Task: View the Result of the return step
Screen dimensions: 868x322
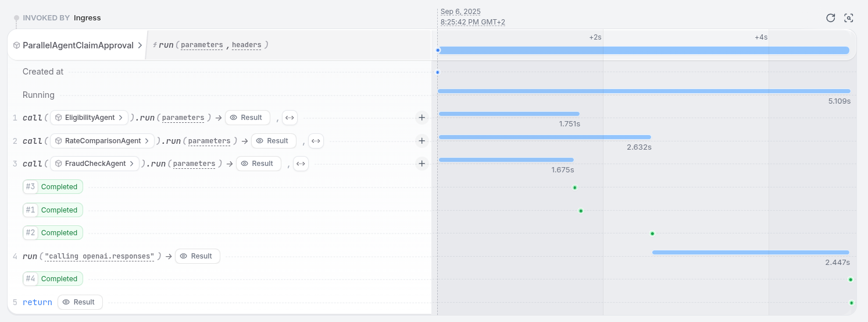Action: coord(80,302)
